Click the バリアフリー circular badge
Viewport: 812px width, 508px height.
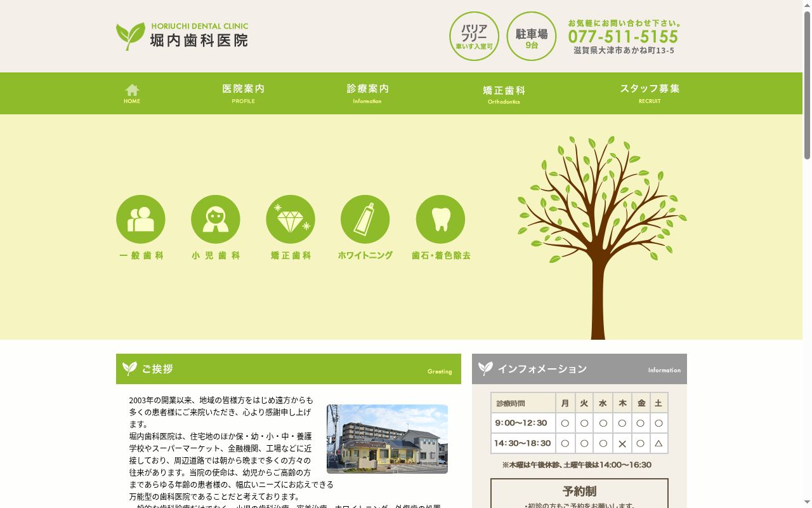click(474, 36)
